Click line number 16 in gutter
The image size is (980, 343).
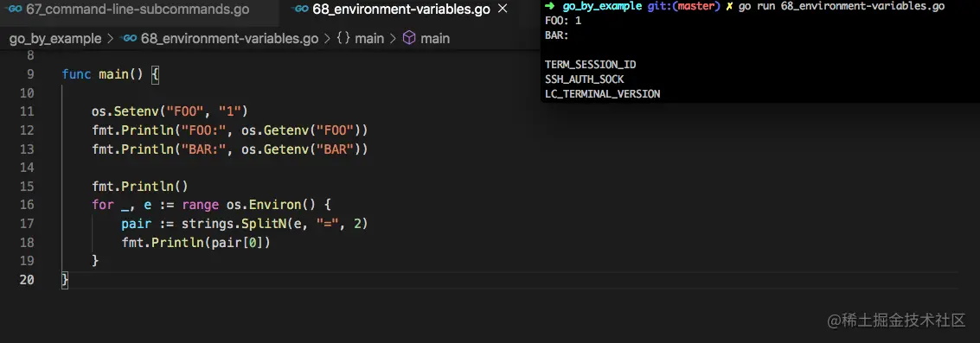click(27, 205)
